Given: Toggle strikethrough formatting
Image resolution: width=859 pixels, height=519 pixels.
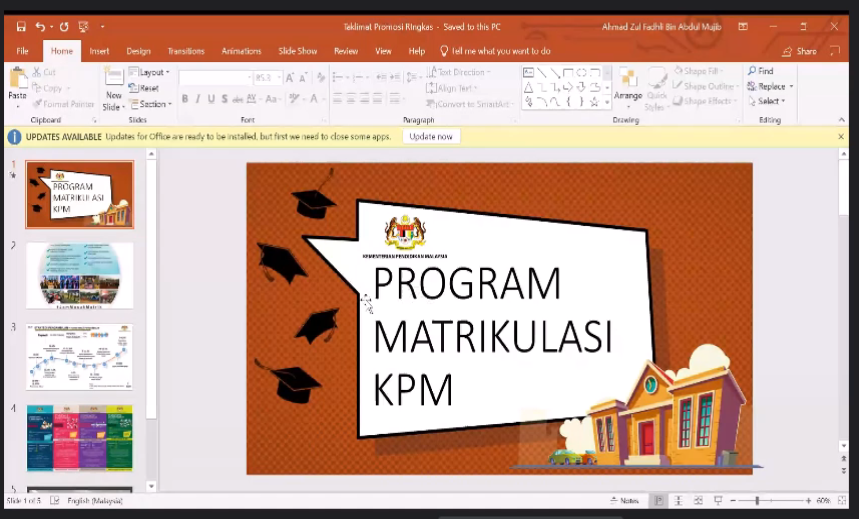Looking at the screenshot, I should 237,99.
